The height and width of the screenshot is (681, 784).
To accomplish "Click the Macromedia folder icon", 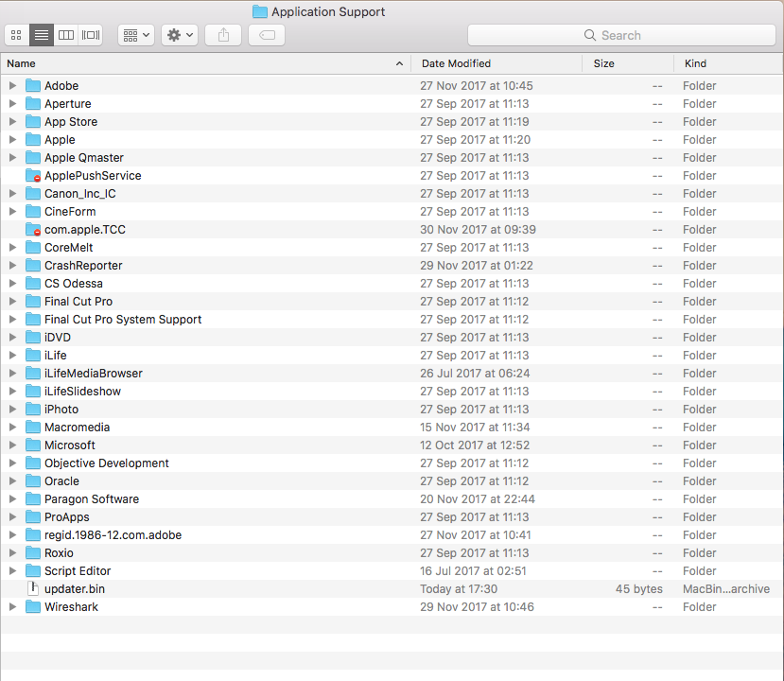I will coord(33,427).
